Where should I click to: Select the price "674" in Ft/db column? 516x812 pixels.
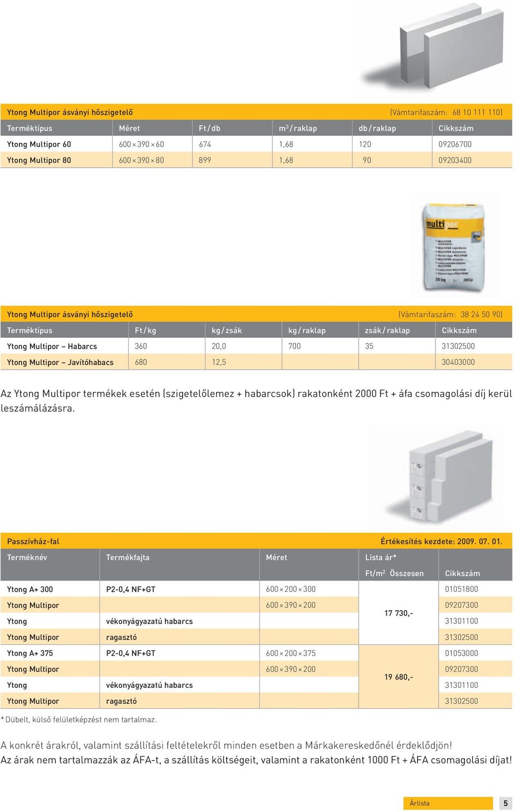coord(205,144)
